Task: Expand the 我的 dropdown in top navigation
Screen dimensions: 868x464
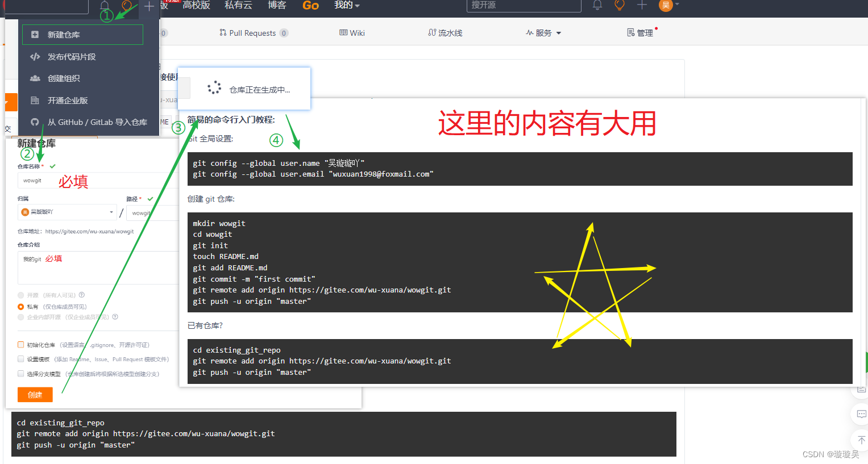Action: (347, 5)
